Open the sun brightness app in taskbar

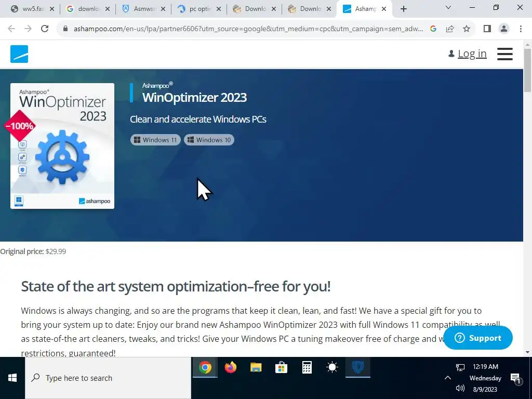click(332, 367)
